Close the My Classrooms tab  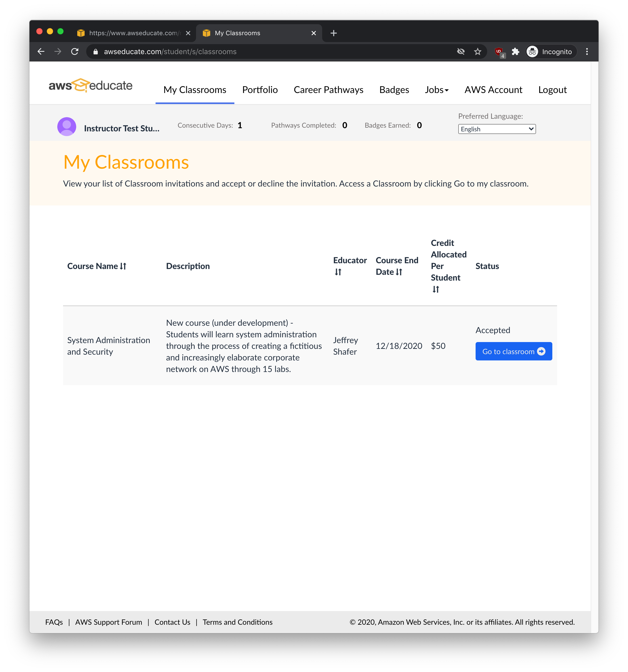pos(313,33)
